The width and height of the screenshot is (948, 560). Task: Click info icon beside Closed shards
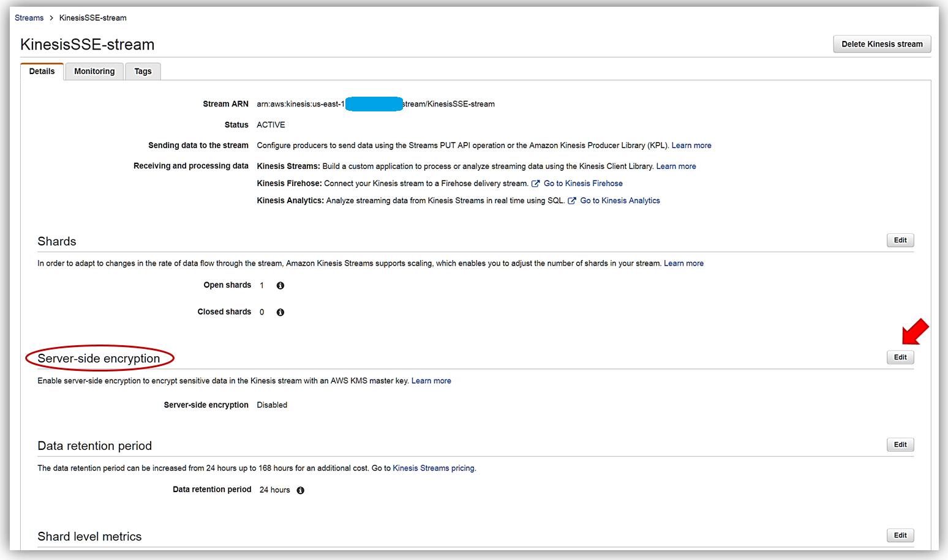(x=280, y=312)
